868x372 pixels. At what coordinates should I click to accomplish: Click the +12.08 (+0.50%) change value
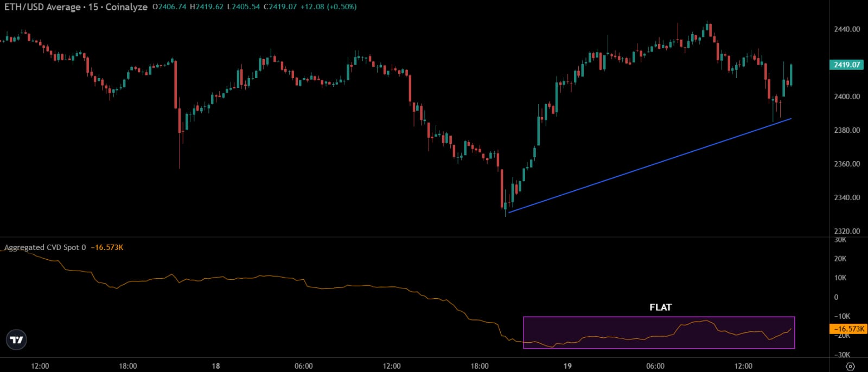pyautogui.click(x=329, y=7)
